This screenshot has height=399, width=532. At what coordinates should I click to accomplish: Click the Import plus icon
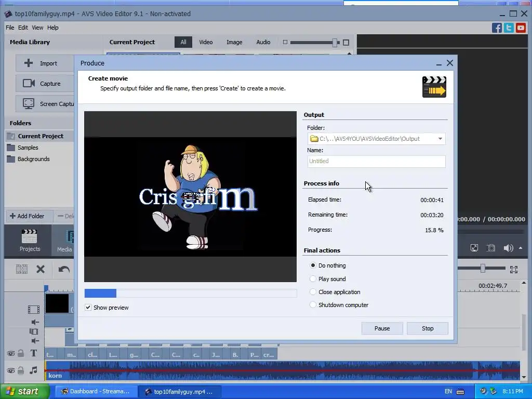[29, 63]
